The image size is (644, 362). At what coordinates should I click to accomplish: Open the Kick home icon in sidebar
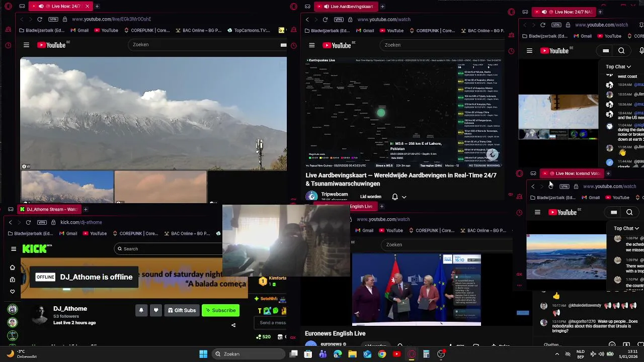[13, 267]
